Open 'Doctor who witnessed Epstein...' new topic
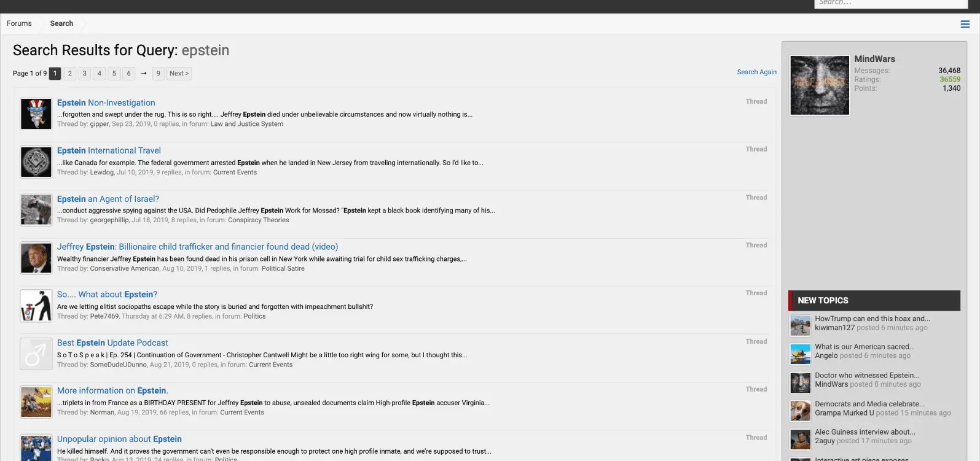 click(x=867, y=375)
